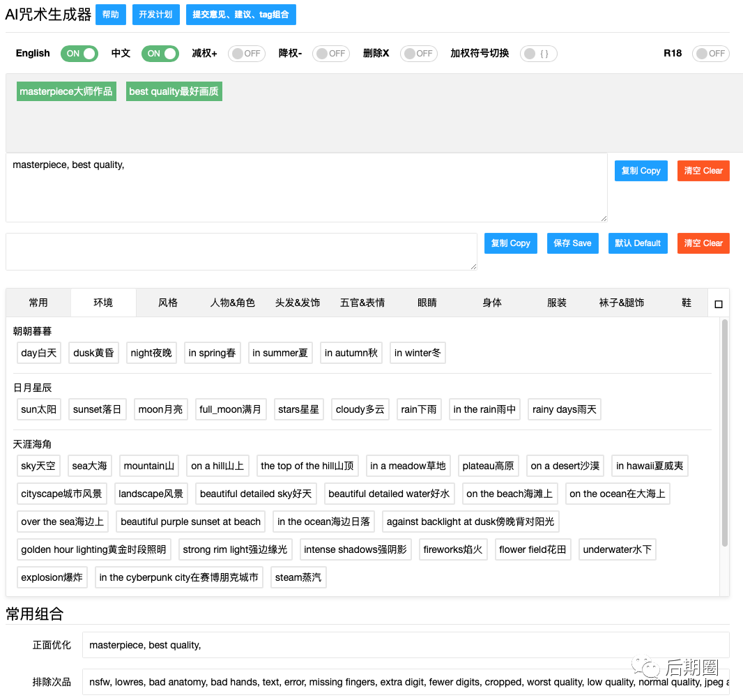743x700 pixels.
Task: Focus the masterpiece, best quality text area
Action: [307, 188]
